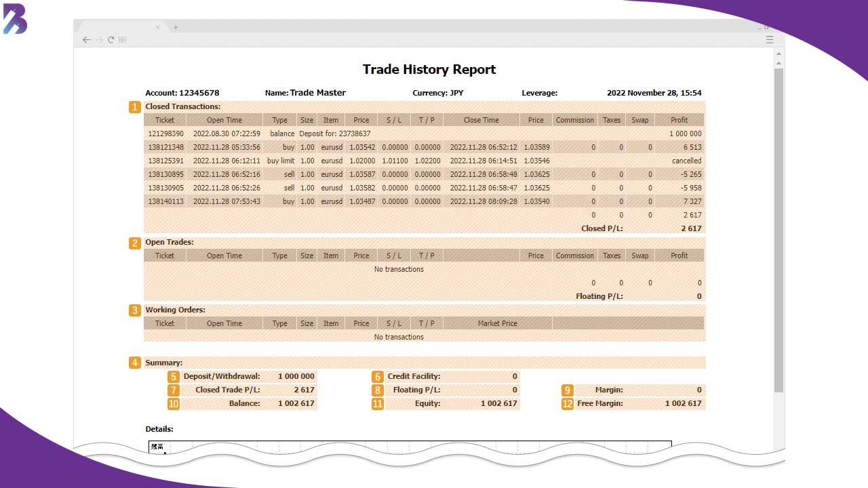Click the Closed P/L: label

click(602, 228)
